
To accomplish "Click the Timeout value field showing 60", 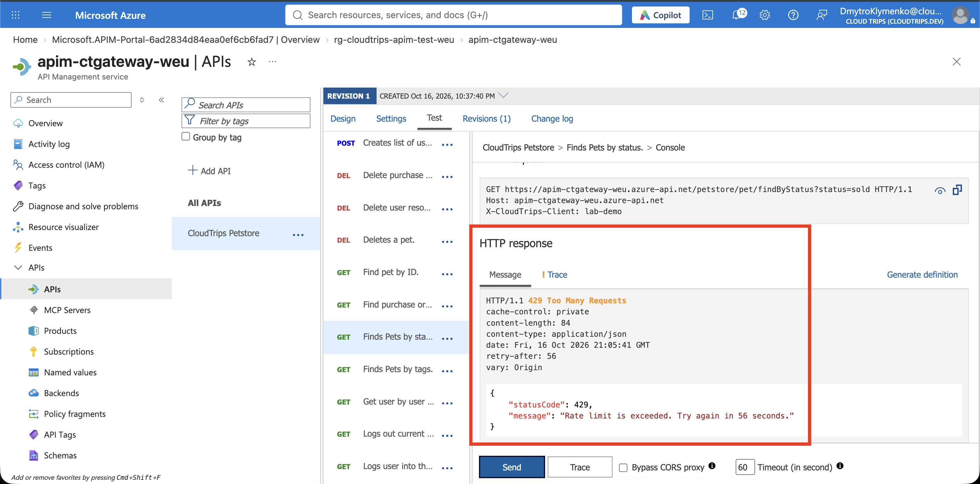I will 744,467.
